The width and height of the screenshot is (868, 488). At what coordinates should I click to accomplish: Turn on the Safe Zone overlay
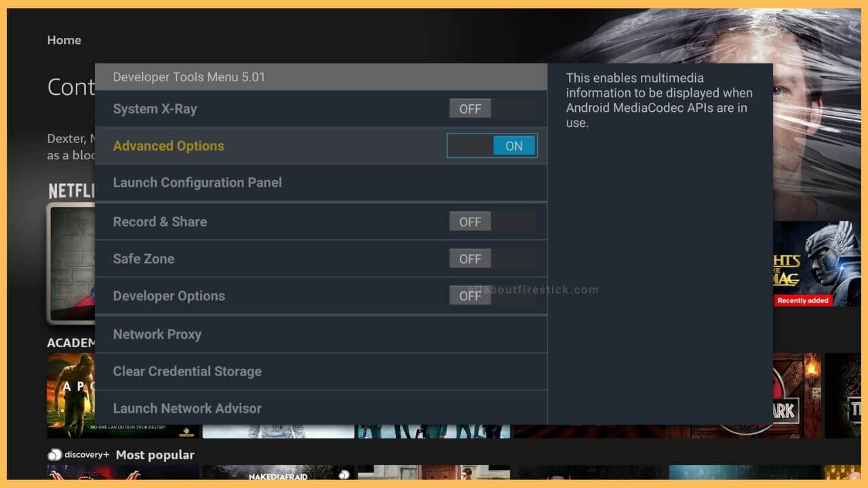(470, 258)
